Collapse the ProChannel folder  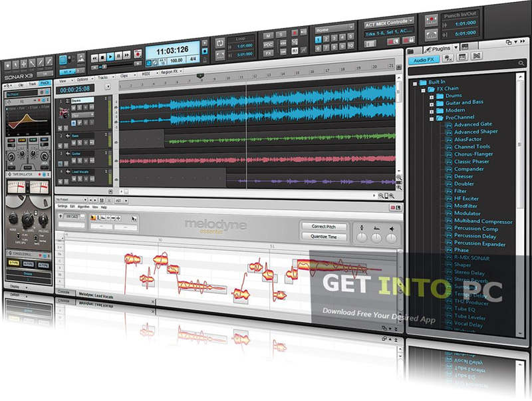432,119
